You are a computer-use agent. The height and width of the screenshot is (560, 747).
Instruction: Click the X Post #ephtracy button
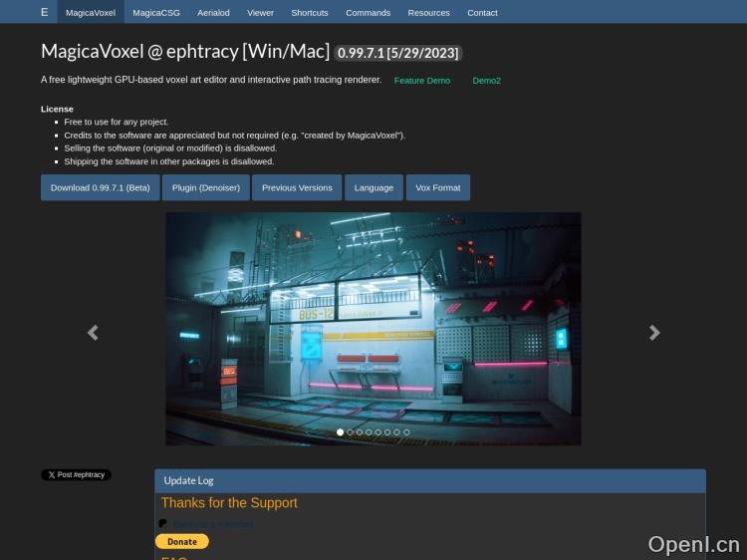pyautogui.click(x=76, y=474)
